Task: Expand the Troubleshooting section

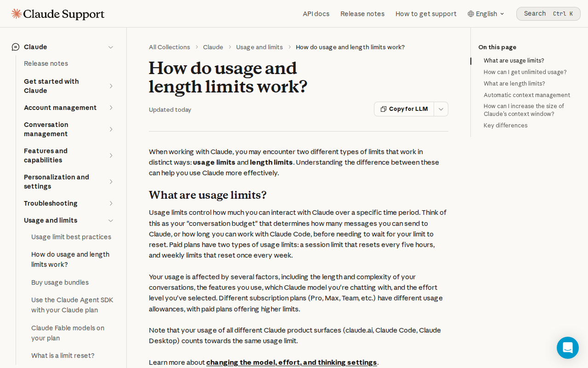Action: pos(111,203)
